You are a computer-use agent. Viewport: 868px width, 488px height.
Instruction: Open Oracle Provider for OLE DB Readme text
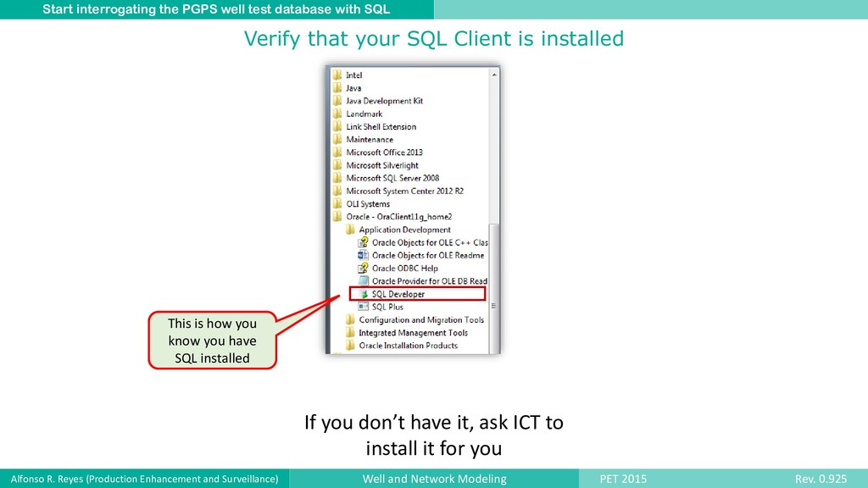430,280
